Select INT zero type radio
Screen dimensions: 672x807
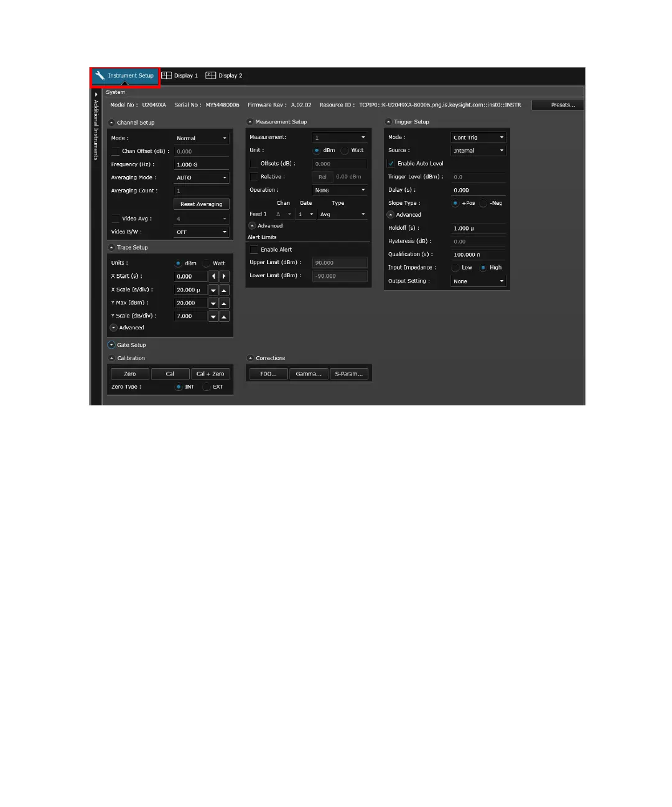(x=179, y=387)
